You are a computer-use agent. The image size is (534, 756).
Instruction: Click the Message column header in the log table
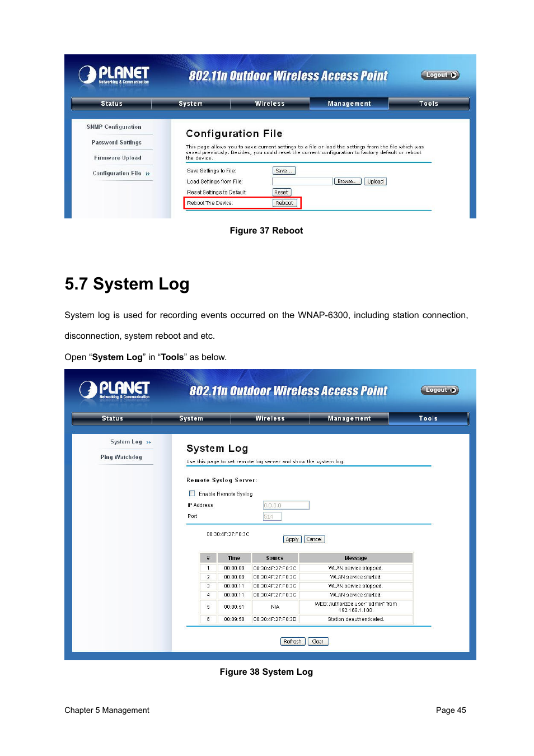click(355, 558)
